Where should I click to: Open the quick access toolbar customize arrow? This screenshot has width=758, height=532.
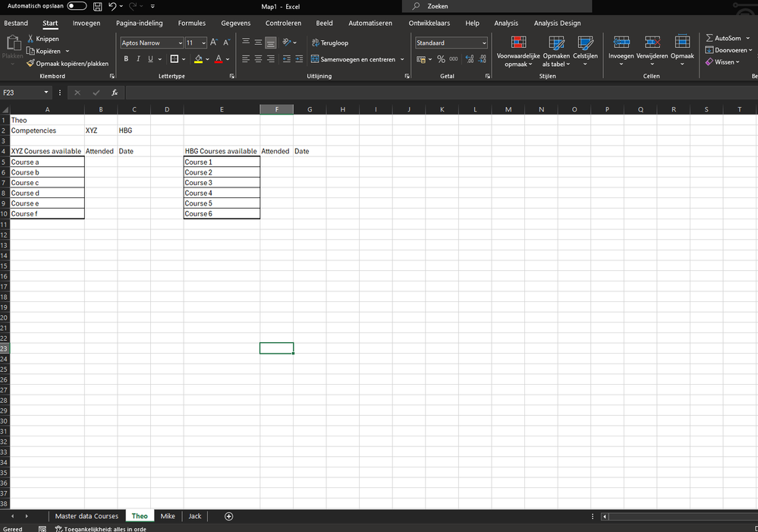click(153, 6)
